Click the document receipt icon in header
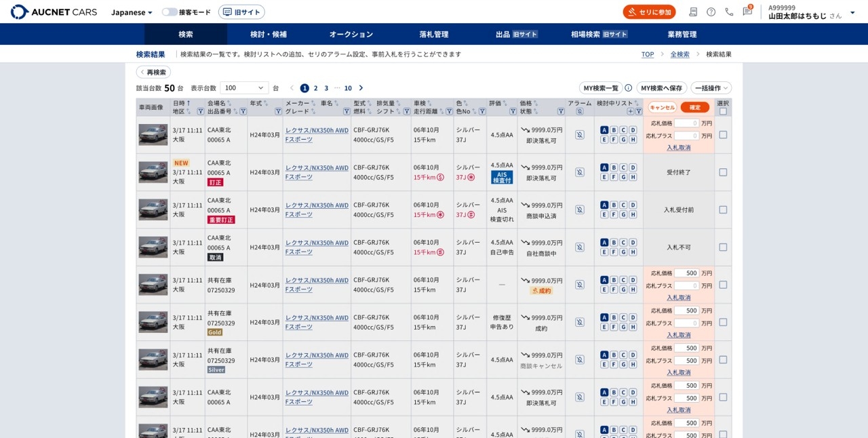Viewport: 868px width, 438px height. pyautogui.click(x=693, y=12)
